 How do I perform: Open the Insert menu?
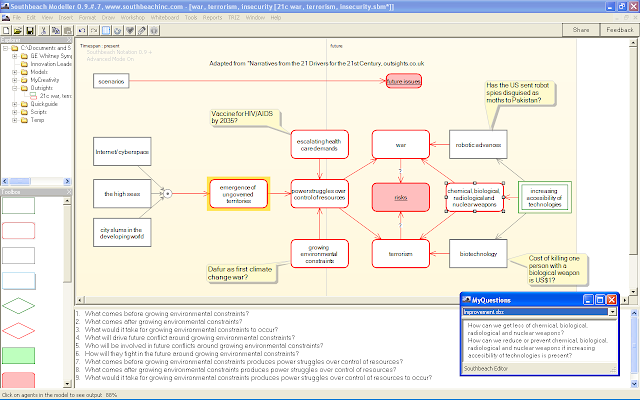click(x=66, y=18)
